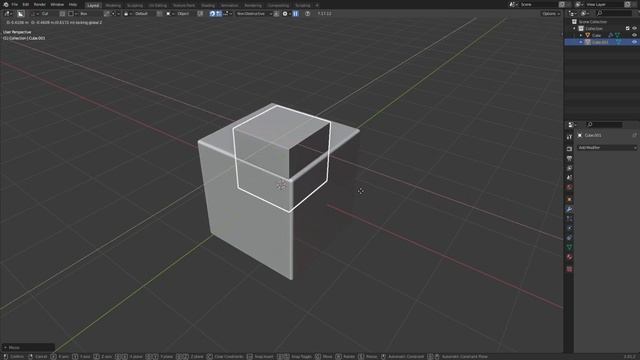Select the active BoxCutter tool icon

[20, 14]
